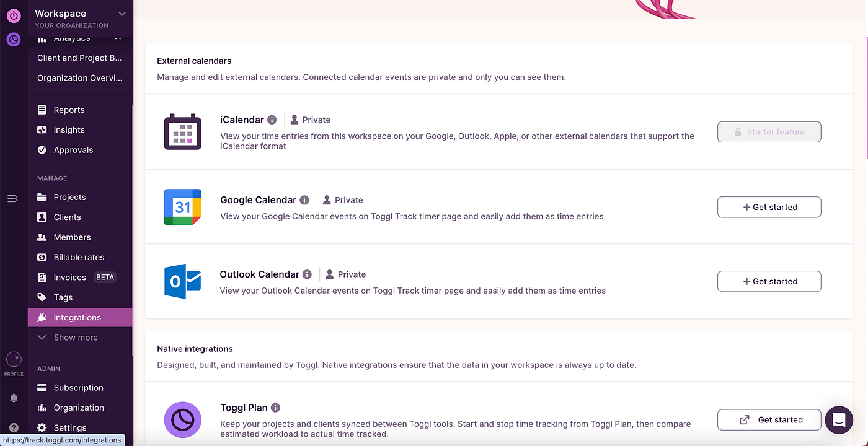Open Organization admin page

click(80, 408)
